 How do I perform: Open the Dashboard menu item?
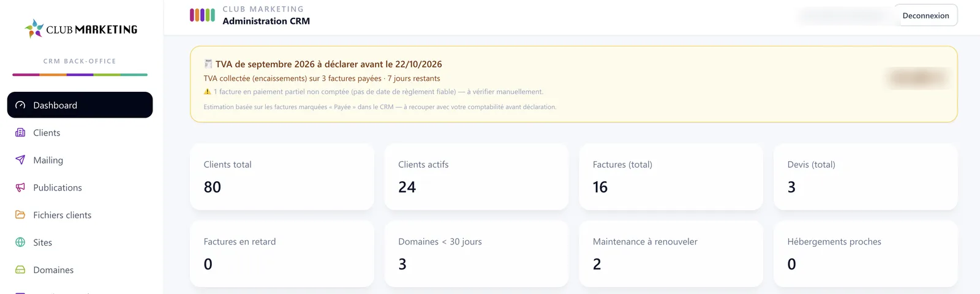[x=80, y=105]
